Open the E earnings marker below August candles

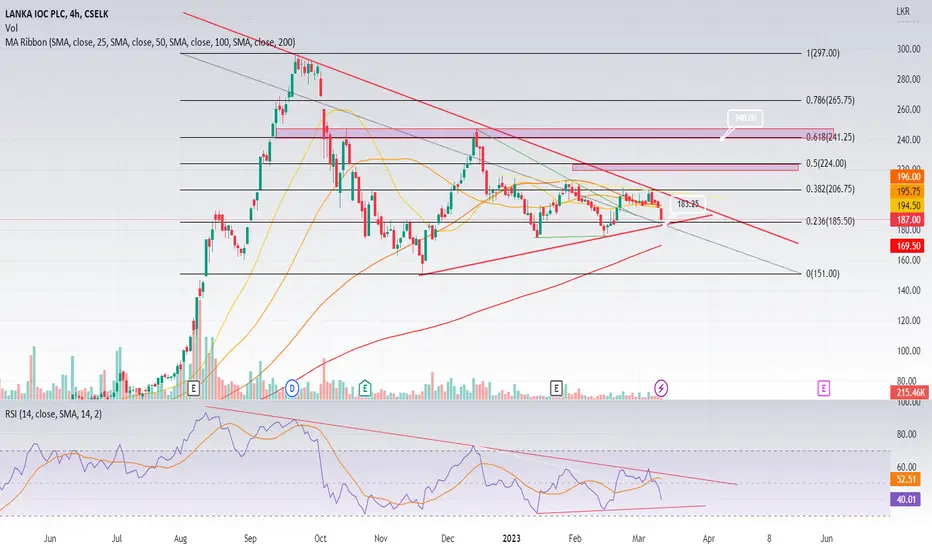pyautogui.click(x=193, y=389)
